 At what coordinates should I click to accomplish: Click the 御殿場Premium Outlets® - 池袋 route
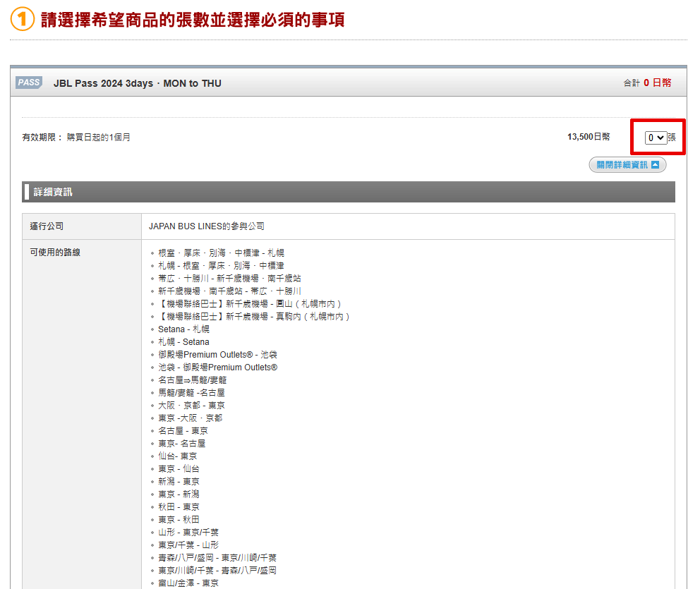pos(217,354)
